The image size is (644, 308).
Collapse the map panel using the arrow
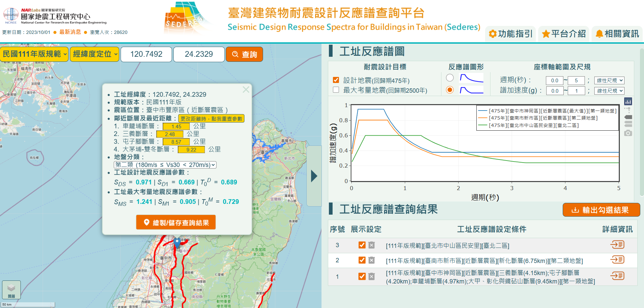pos(314,176)
